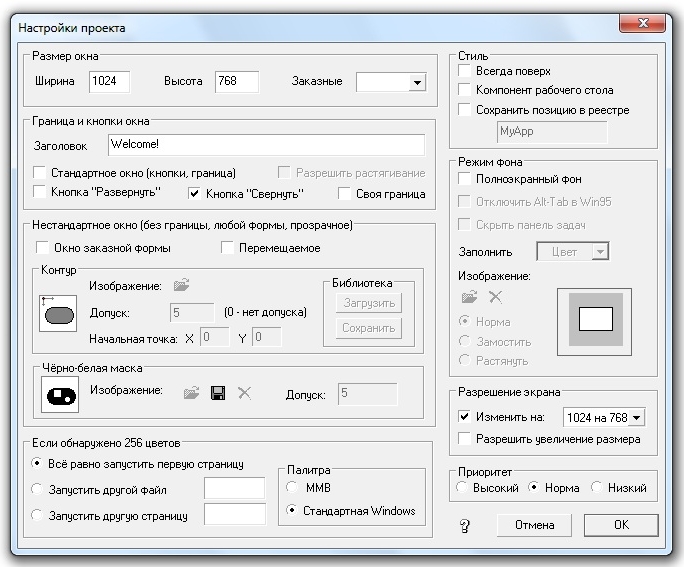Toggle disabled 'Разрешить растягивание' checkbox
The image size is (684, 567).
pos(284,172)
